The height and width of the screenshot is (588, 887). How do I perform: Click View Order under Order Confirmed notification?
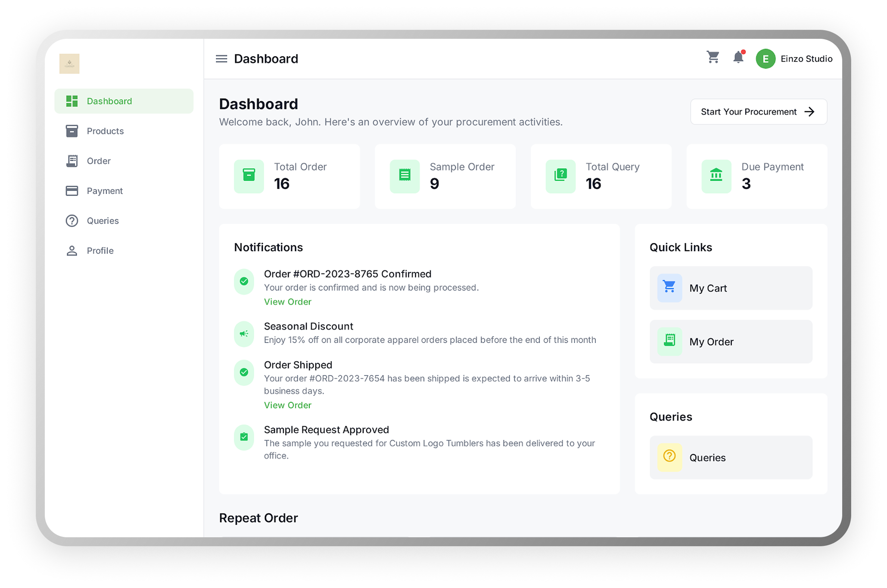pyautogui.click(x=287, y=302)
